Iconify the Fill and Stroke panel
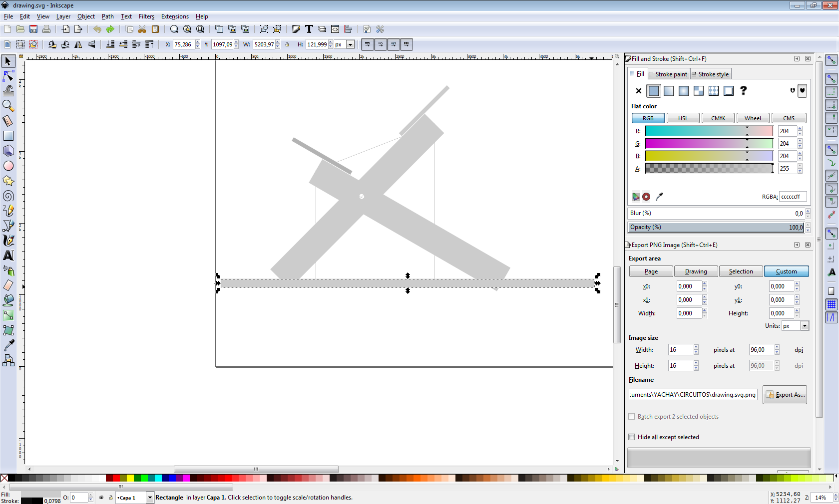 (x=797, y=58)
